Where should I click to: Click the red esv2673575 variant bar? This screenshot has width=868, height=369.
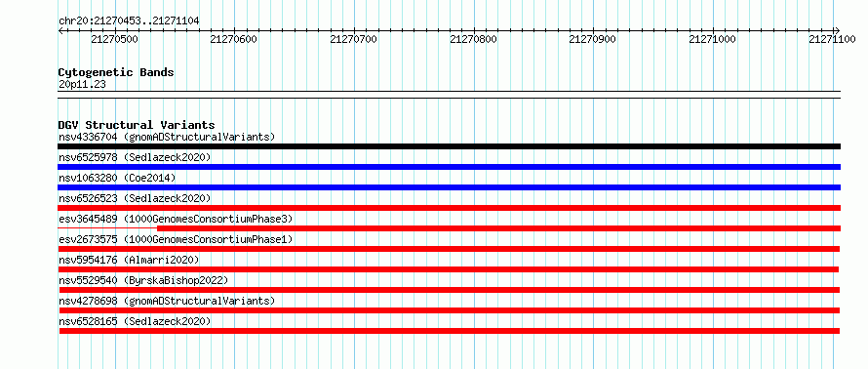point(449,249)
